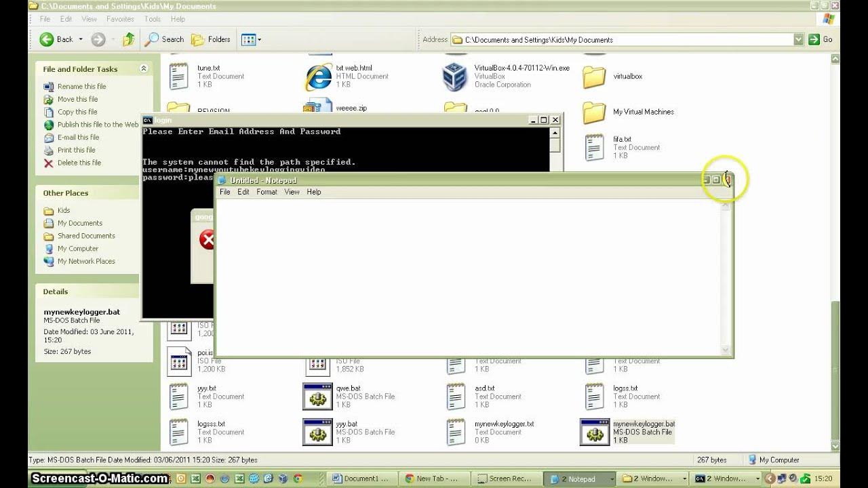Open the Explorer View menu
868x488 pixels.
pos(89,19)
